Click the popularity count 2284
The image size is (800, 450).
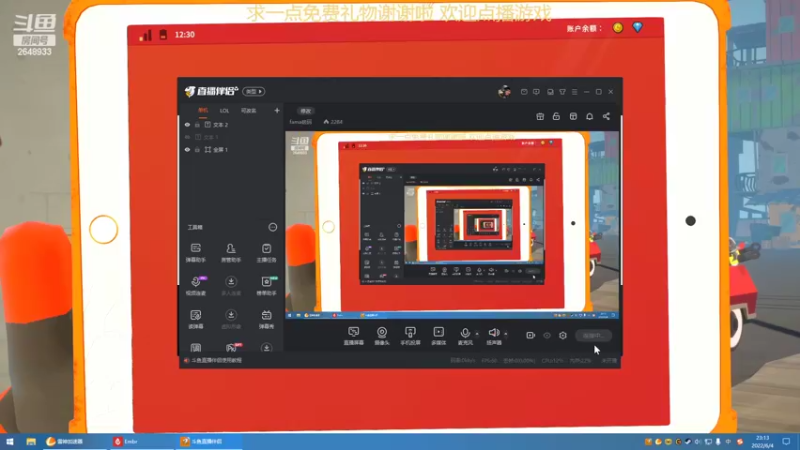coord(333,122)
